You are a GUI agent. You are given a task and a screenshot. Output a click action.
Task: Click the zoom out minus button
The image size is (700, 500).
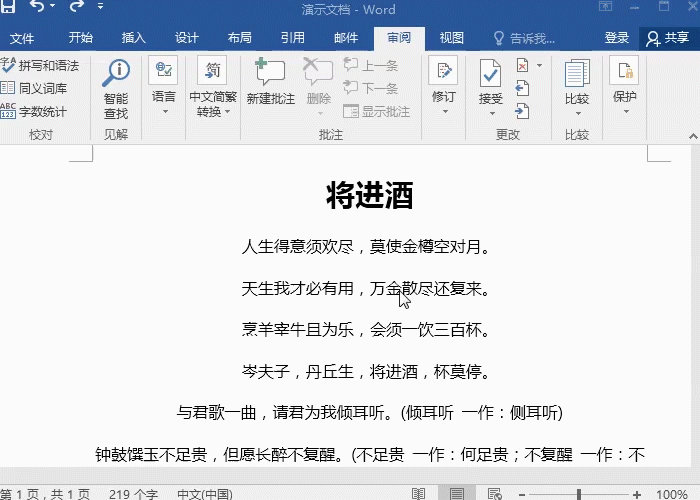click(x=521, y=495)
